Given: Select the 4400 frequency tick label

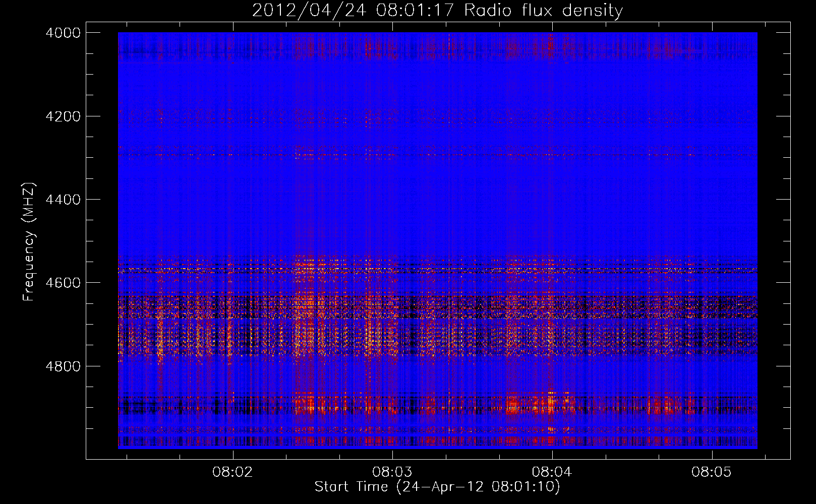Looking at the screenshot, I should [63, 200].
